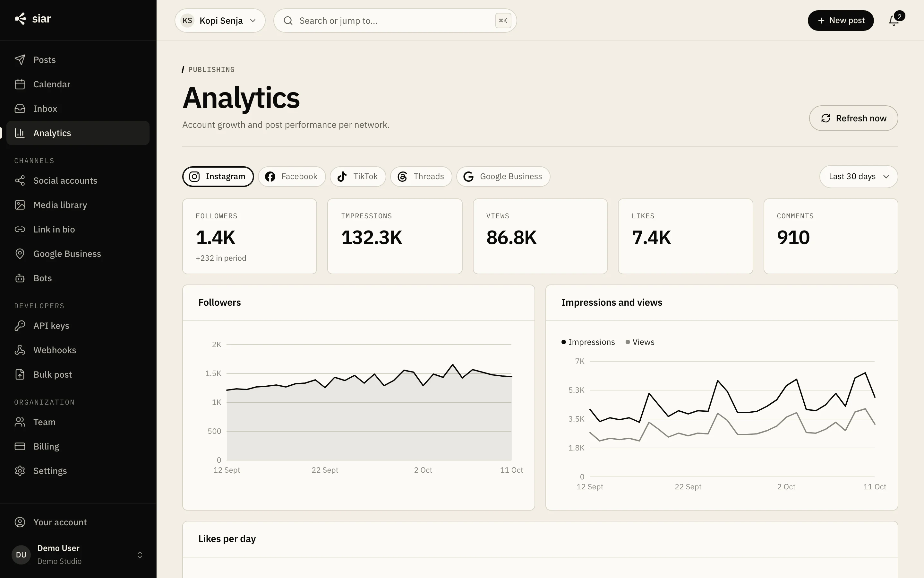This screenshot has height=578, width=924.
Task: Toggle the Impressions legend entry
Action: [x=588, y=342]
